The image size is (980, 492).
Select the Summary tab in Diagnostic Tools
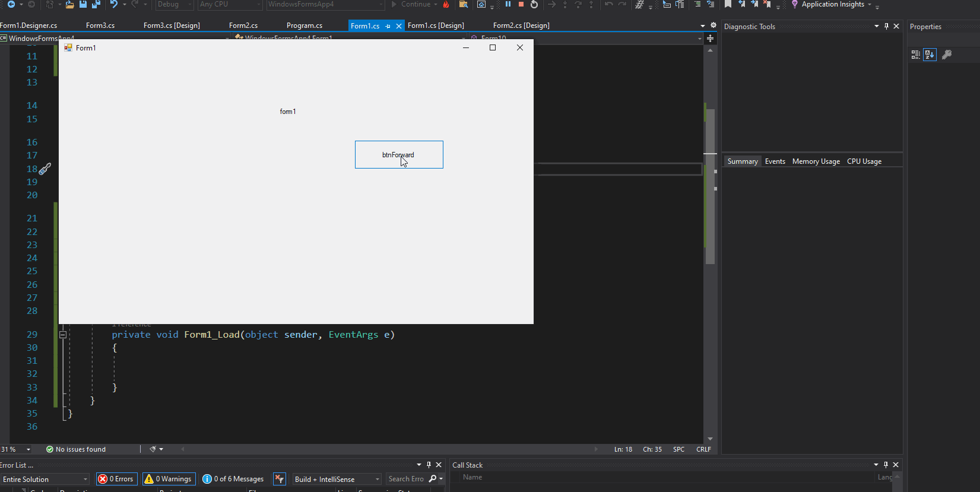pyautogui.click(x=743, y=161)
